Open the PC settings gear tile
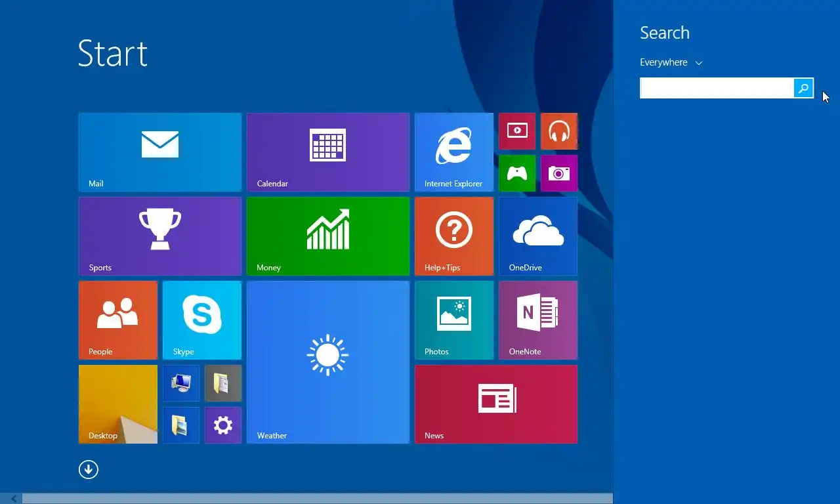 223,425
